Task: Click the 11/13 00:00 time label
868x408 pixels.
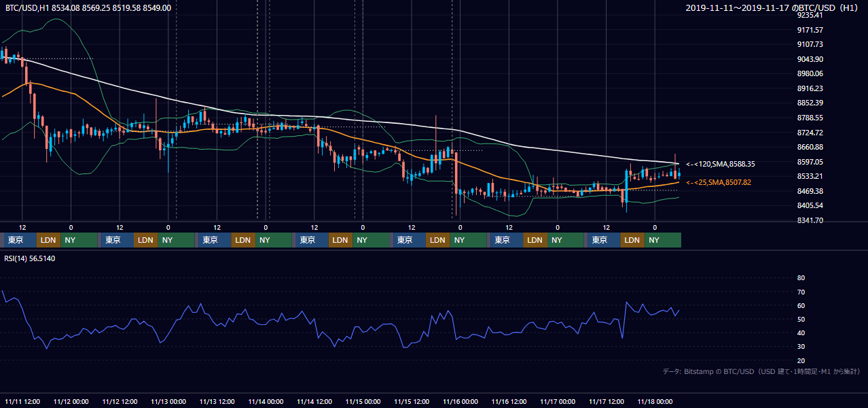Action: click(x=168, y=401)
